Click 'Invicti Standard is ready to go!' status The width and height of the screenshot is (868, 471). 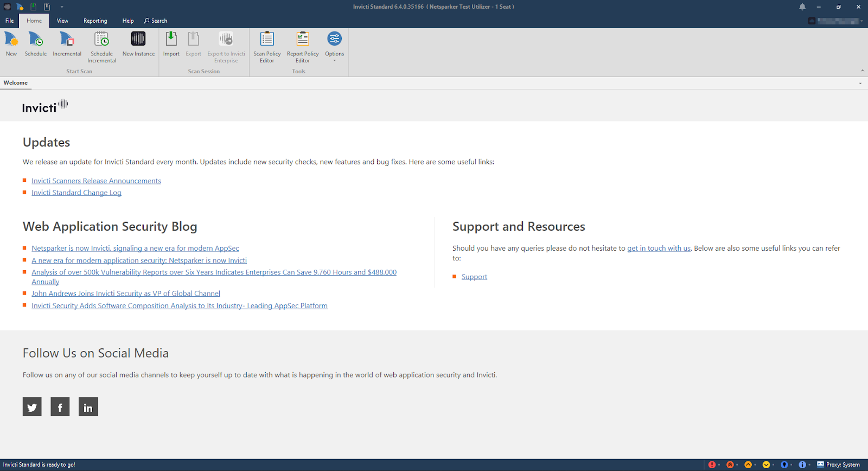click(x=39, y=464)
